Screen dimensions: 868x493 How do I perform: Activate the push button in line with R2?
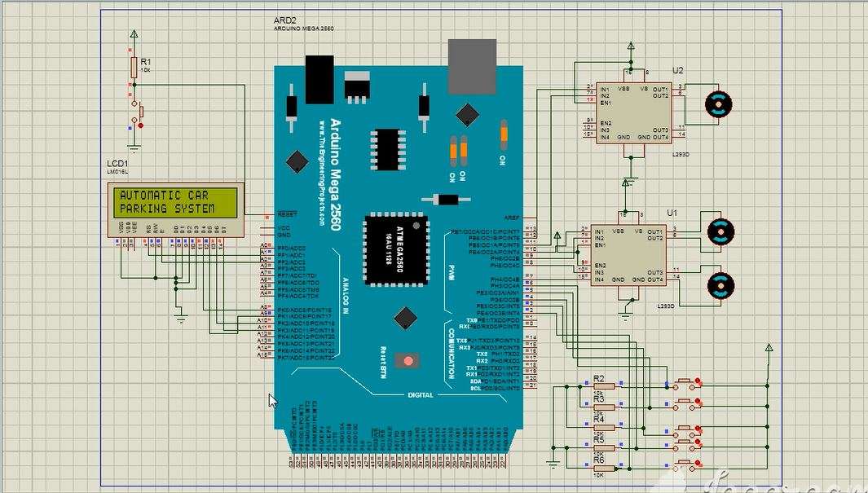(684, 383)
